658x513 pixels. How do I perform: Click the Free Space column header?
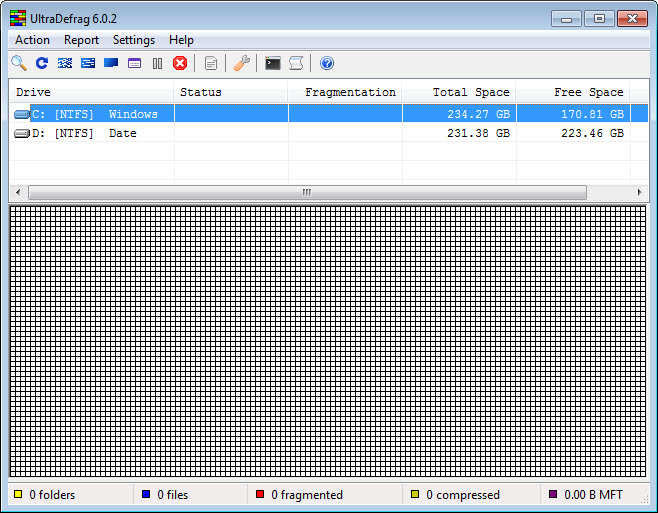[x=573, y=92]
